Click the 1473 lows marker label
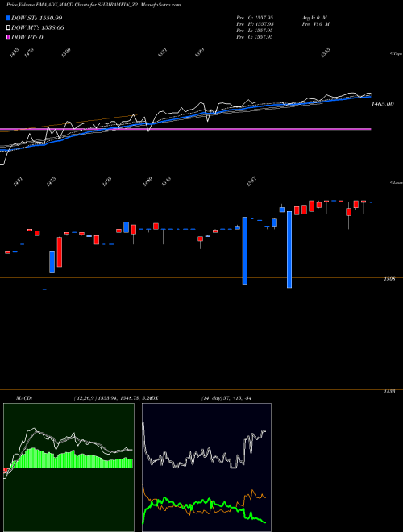The height and width of the screenshot is (532, 403). coord(52,182)
